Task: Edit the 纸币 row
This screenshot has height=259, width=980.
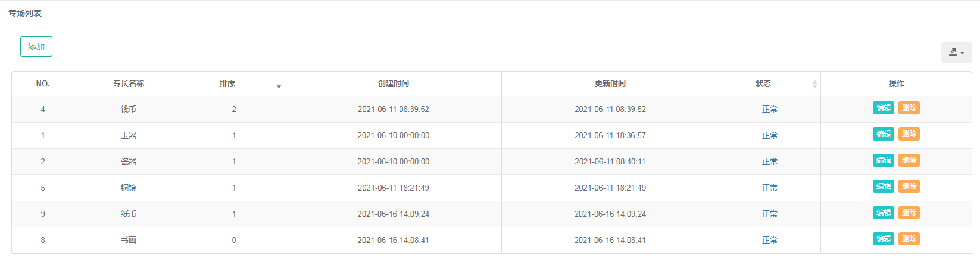Action: pyautogui.click(x=884, y=213)
